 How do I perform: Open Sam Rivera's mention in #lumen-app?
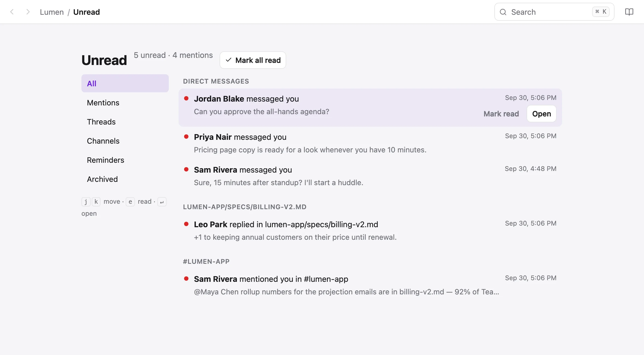370,285
